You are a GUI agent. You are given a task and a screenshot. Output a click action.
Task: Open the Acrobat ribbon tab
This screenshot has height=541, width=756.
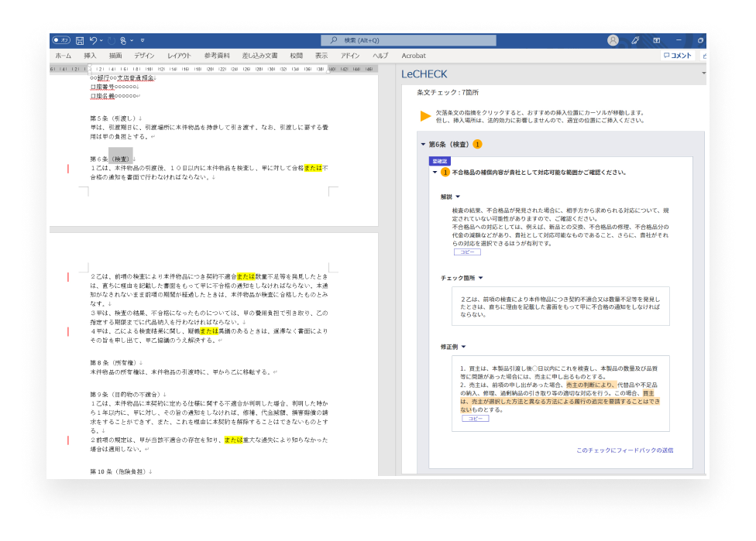point(414,56)
